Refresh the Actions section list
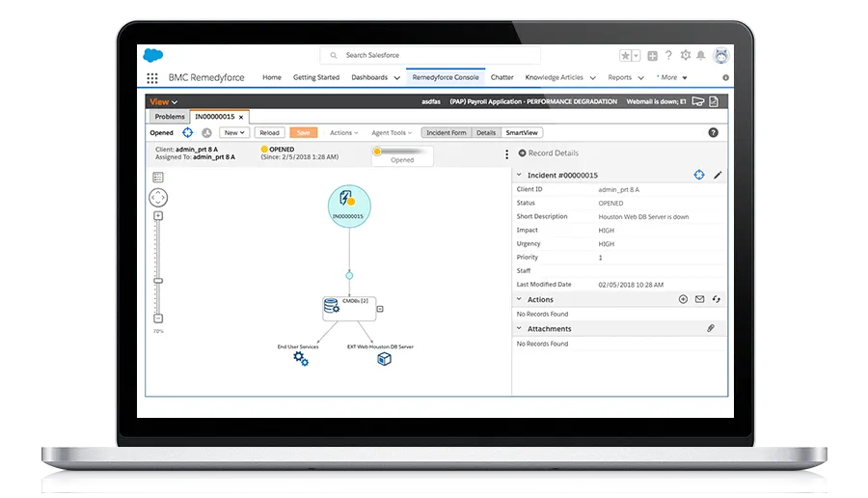The image size is (868, 498). pos(717,299)
